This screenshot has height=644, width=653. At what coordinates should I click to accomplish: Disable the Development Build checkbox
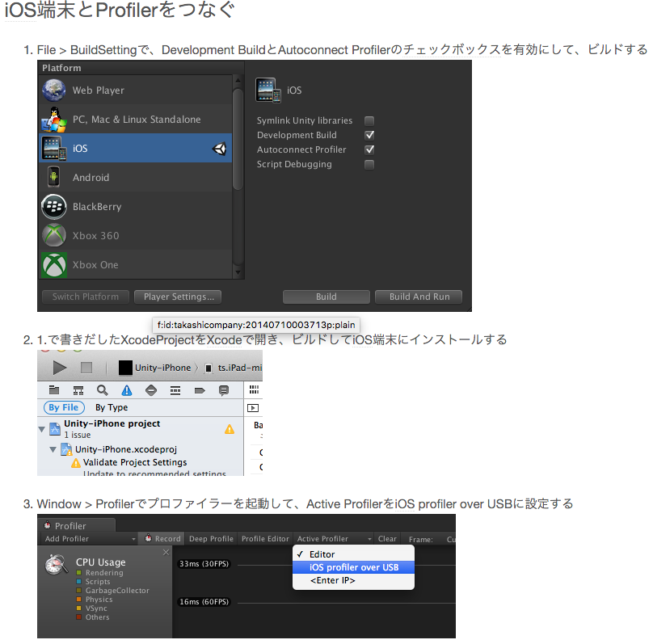coord(369,135)
